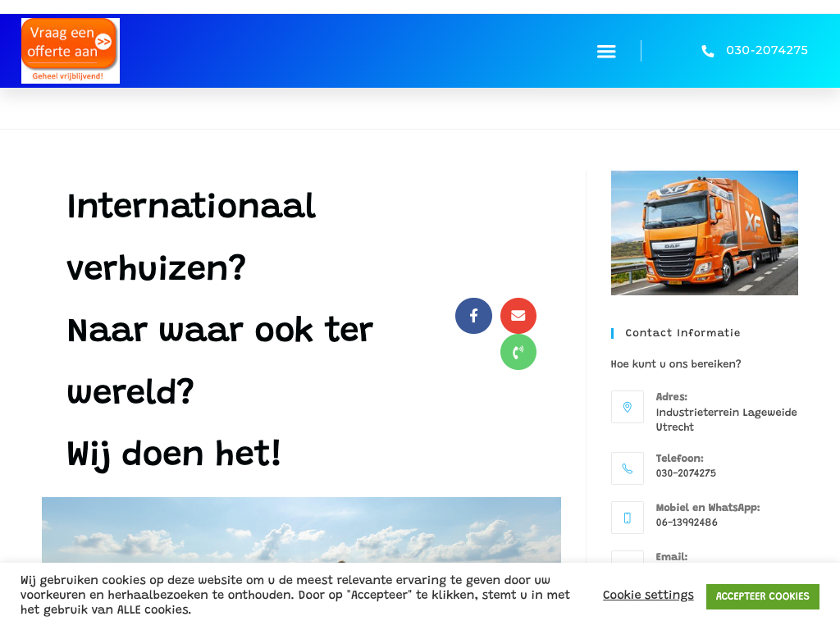Click the mobile phone icon for WhatsApp

[x=628, y=518]
